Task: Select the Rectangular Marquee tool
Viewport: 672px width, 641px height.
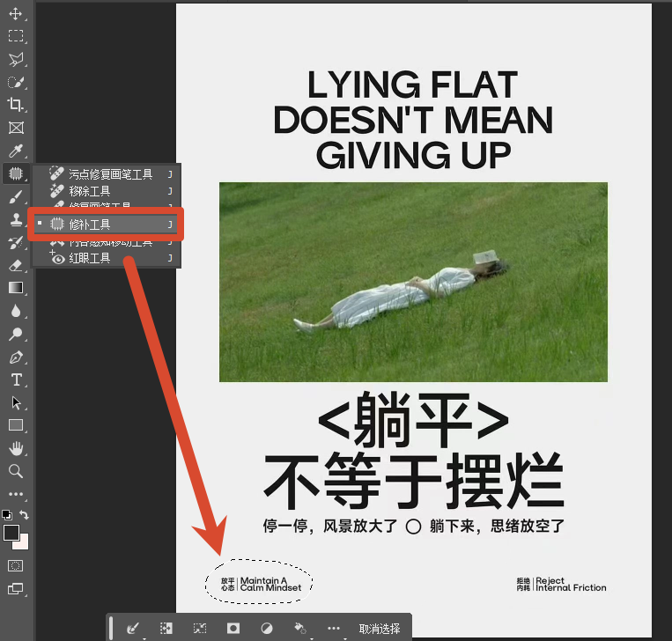Action: 16,36
